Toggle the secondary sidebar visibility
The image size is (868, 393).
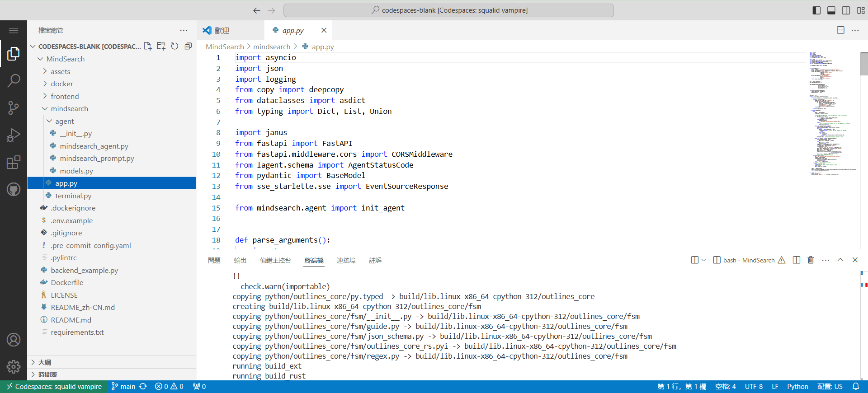[x=846, y=10]
